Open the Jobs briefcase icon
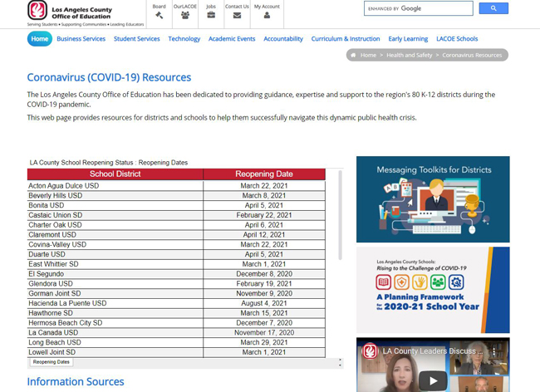The image size is (540, 392). 211,15
